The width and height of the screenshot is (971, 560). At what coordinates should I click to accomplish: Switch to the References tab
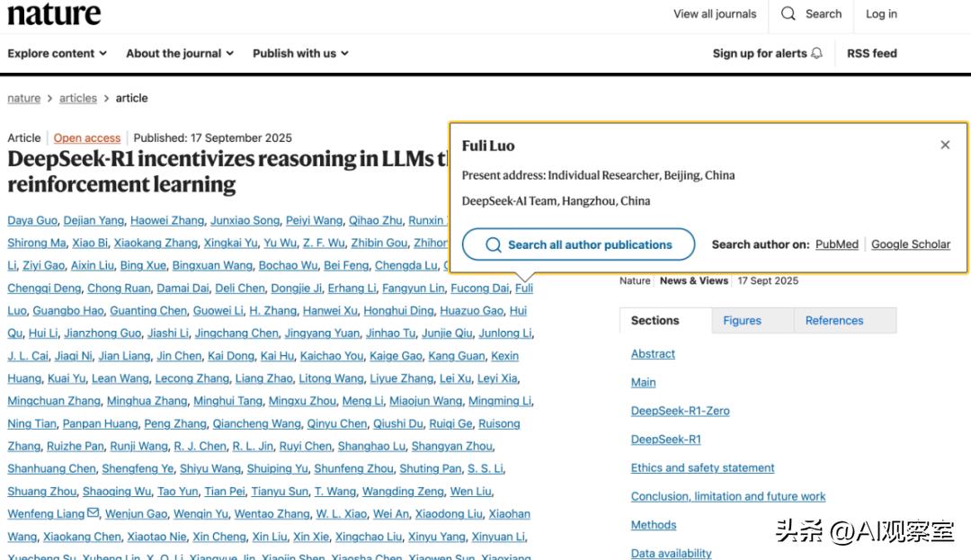833,320
